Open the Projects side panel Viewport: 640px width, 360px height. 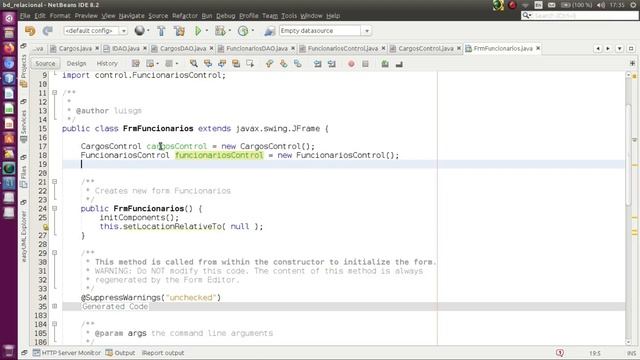(23, 67)
